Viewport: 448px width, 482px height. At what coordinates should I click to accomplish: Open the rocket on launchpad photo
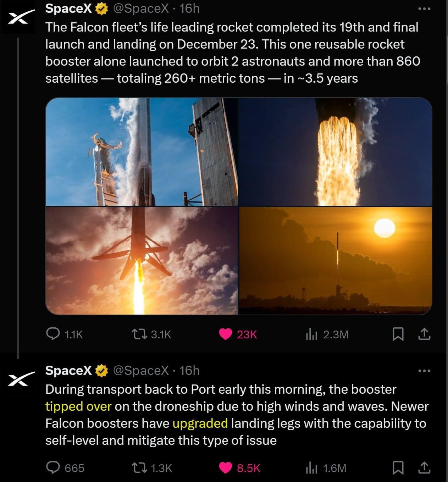pyautogui.click(x=142, y=152)
